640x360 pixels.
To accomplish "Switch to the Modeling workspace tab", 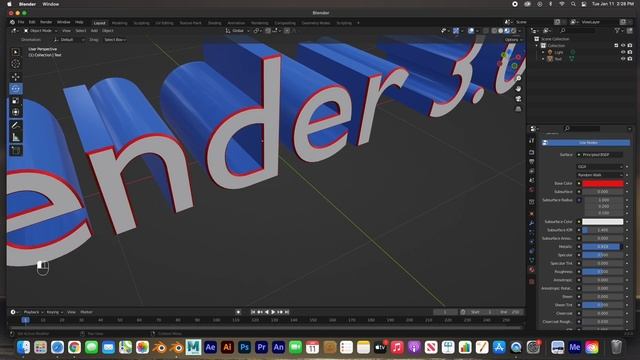I will (x=120, y=23).
